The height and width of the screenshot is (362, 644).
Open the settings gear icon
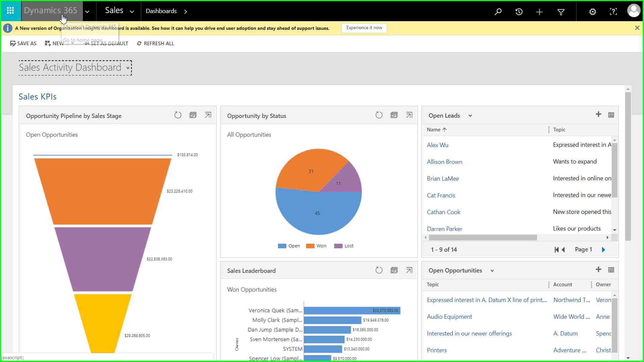pos(593,12)
